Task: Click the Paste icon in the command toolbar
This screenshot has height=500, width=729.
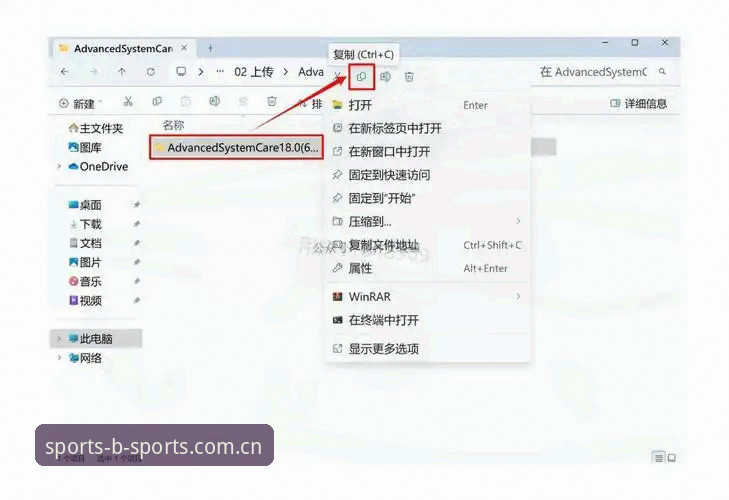Action: click(186, 101)
